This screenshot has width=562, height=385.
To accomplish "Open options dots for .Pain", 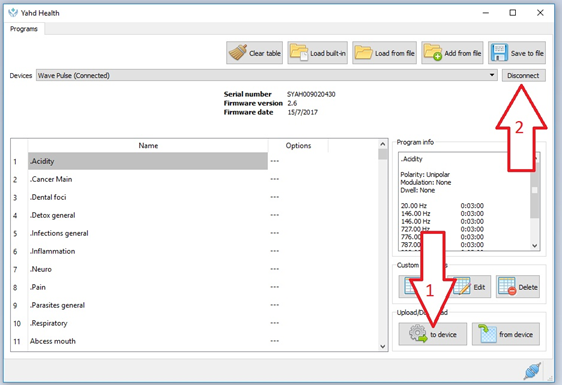I will click(x=275, y=287).
